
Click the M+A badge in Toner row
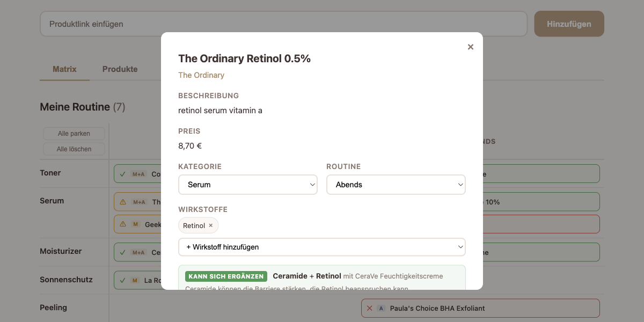coord(139,174)
